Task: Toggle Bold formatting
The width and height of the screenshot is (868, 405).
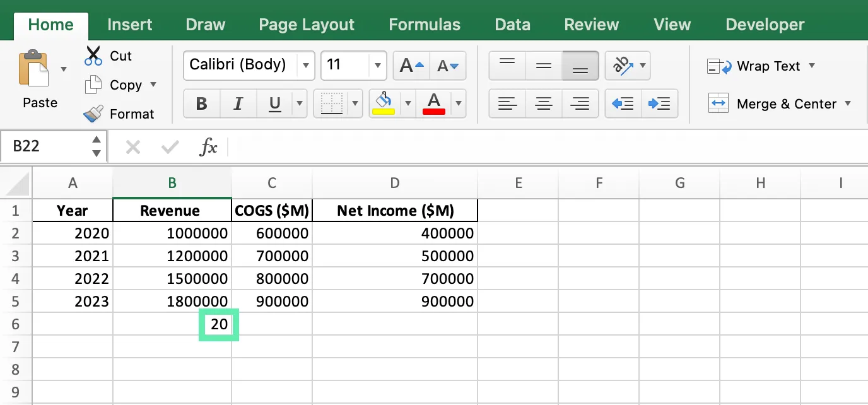Action: (x=202, y=103)
